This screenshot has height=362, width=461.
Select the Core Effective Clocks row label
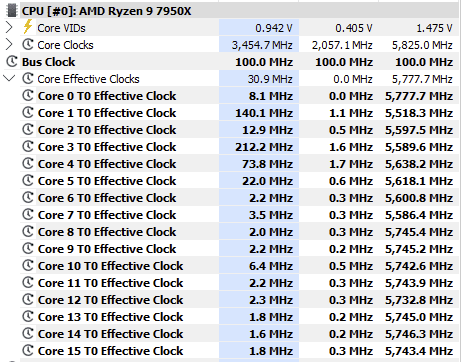88,79
